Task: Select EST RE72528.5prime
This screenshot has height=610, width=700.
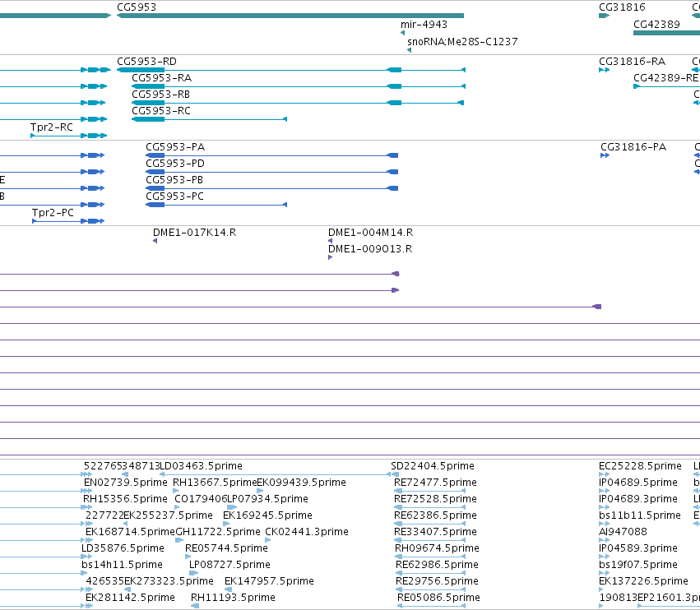Action: coord(435,499)
